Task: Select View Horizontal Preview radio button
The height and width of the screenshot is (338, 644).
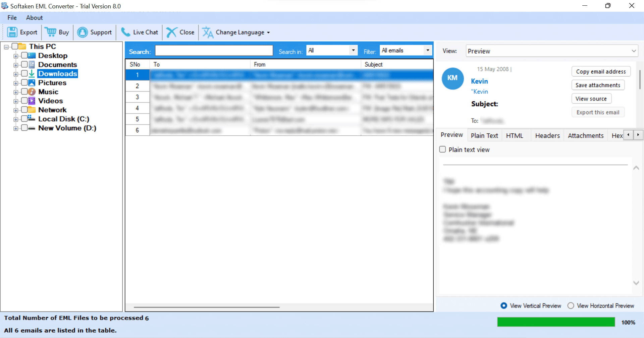Action: pos(571,306)
